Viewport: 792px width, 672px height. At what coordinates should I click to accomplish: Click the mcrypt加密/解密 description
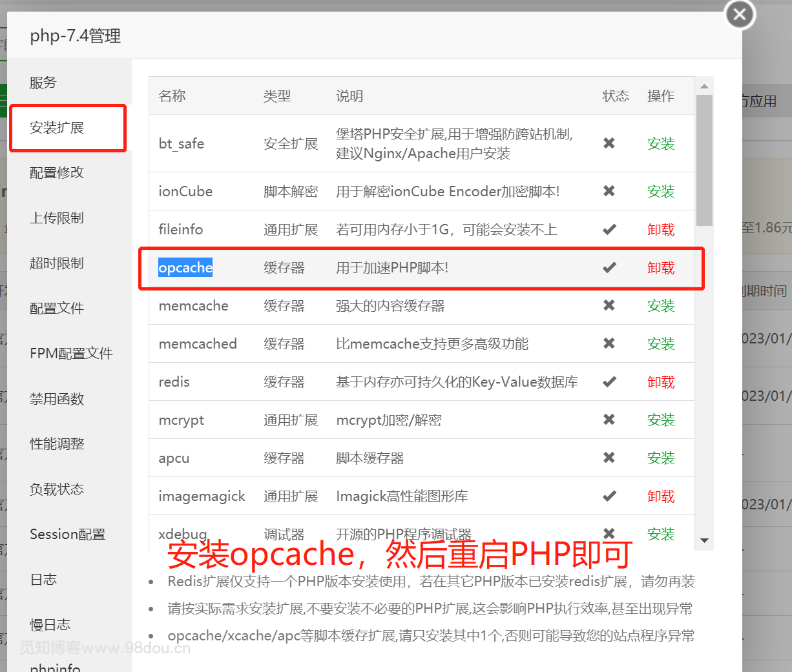coord(389,420)
